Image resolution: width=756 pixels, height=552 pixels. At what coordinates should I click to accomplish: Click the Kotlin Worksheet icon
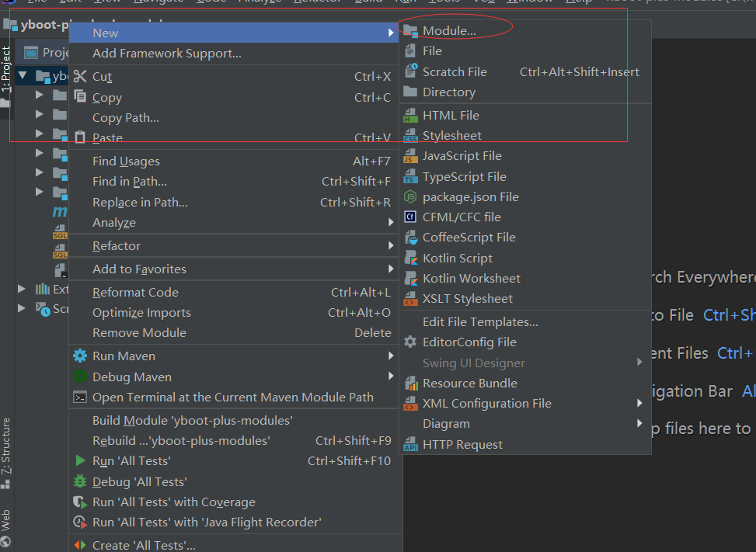pos(411,278)
